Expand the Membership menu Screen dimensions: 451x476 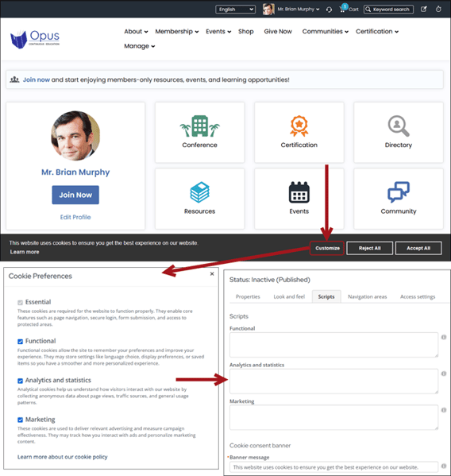(x=177, y=32)
